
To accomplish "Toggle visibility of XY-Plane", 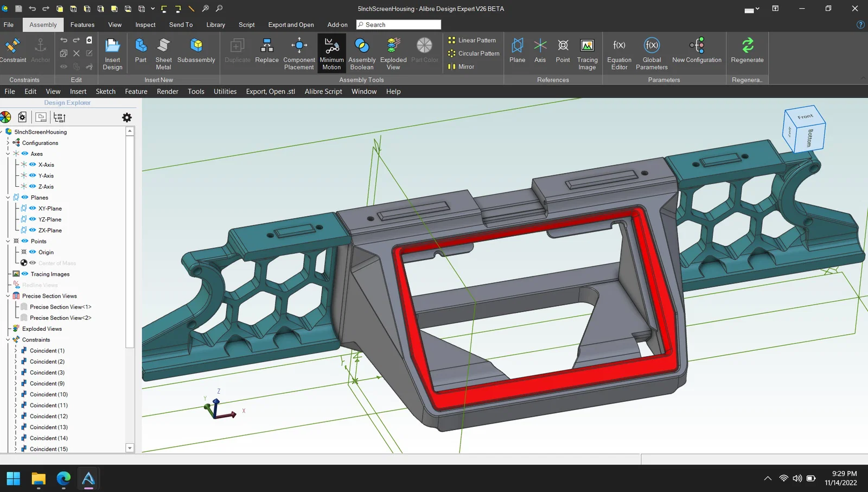I will [33, 209].
